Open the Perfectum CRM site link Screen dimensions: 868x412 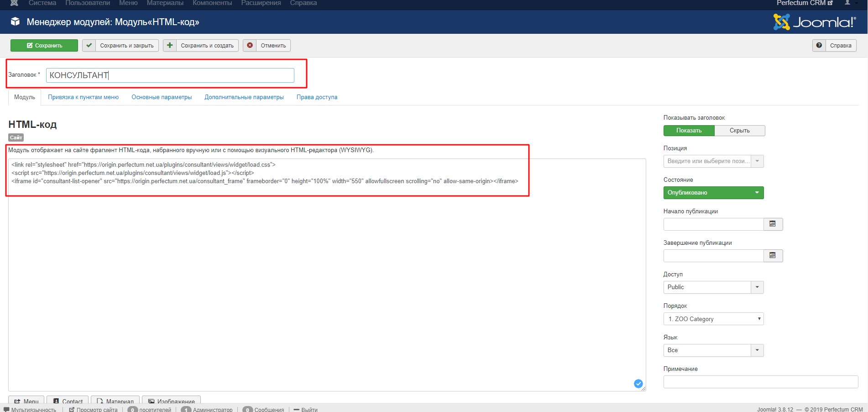805,3
